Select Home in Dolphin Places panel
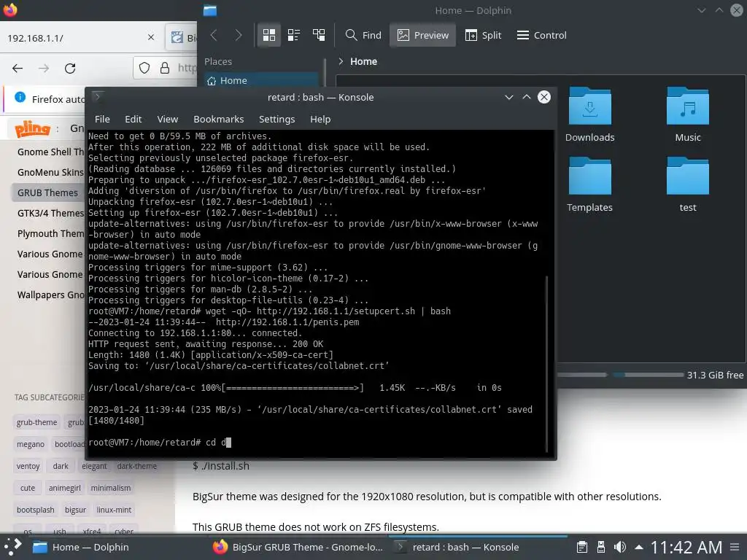Viewport: 747px width, 560px height. click(261, 80)
